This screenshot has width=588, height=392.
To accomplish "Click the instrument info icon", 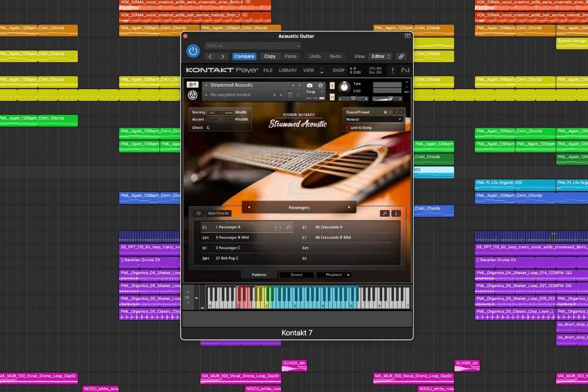I will point(320,85).
